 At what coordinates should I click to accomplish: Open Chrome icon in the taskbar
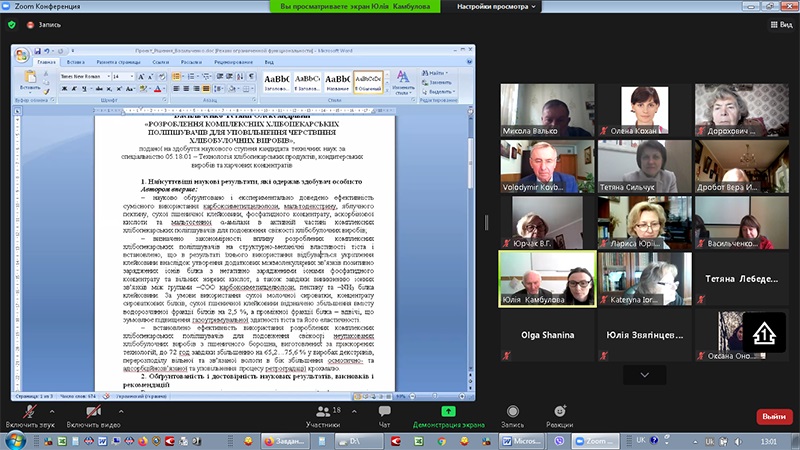click(x=442, y=441)
